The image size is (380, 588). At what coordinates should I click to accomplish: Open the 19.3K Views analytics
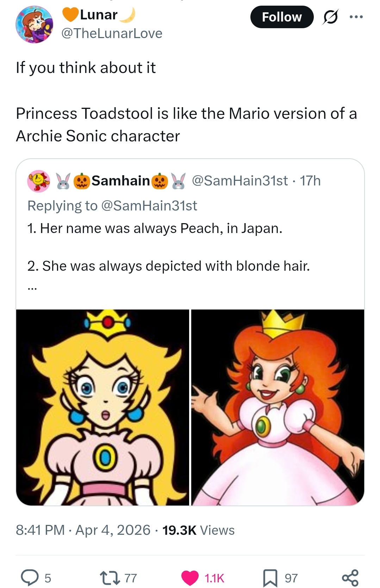tap(198, 530)
